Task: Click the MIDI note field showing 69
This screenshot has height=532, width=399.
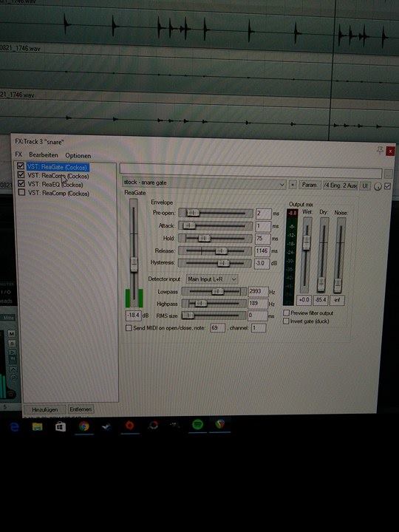Action: click(x=217, y=328)
